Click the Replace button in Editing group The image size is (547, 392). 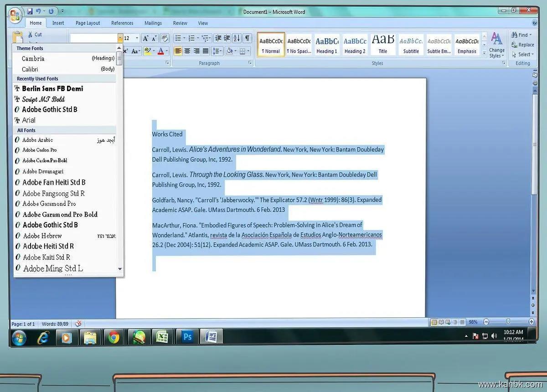coord(522,45)
